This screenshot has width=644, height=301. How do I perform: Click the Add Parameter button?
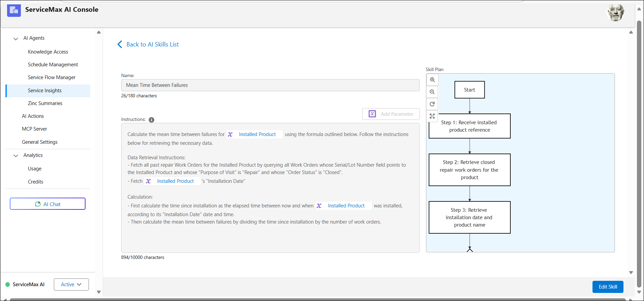391,114
